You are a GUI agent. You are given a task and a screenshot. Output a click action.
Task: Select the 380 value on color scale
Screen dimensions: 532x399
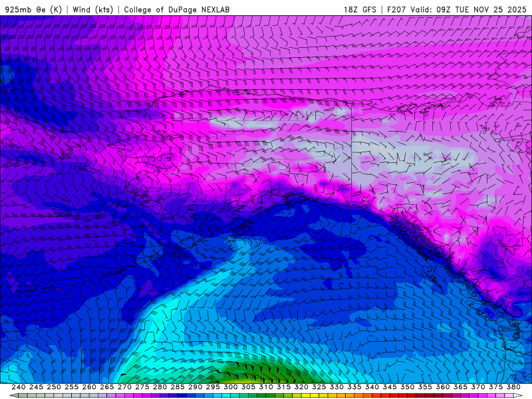point(513,387)
